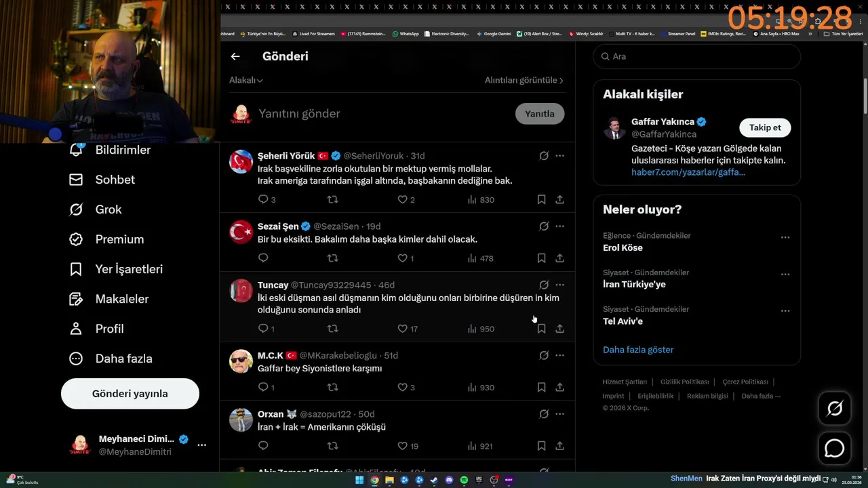Image resolution: width=868 pixels, height=488 pixels.
Task: Like Tuncay's post
Action: (402, 329)
